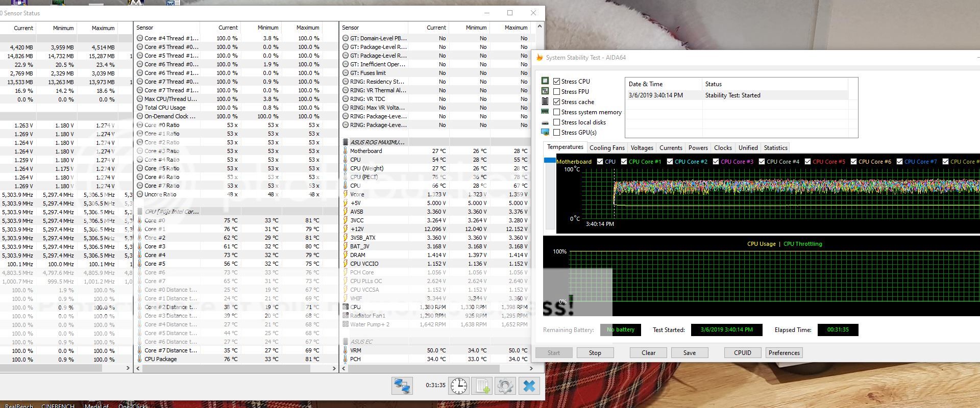Switch to the Voltages tab
The height and width of the screenshot is (408, 980).
(x=642, y=148)
